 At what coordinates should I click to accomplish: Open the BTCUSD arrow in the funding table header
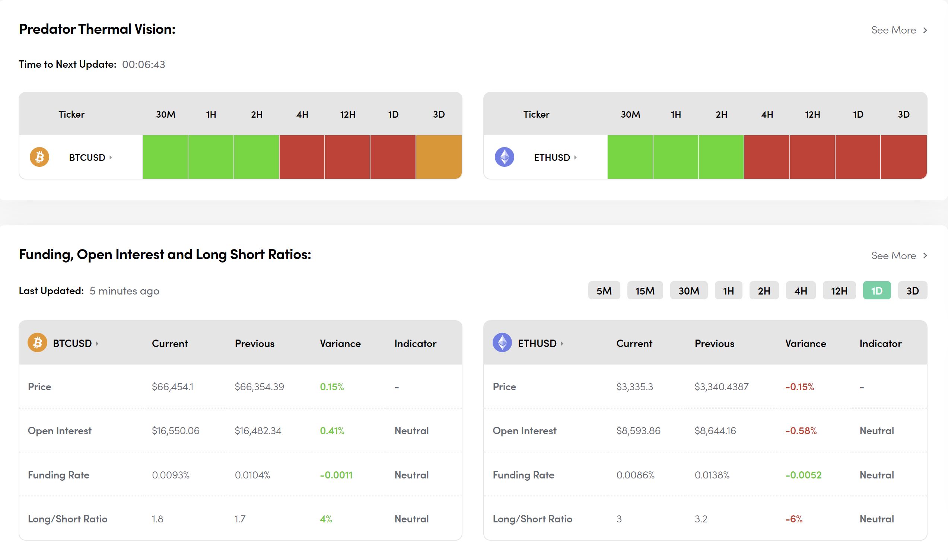97,343
